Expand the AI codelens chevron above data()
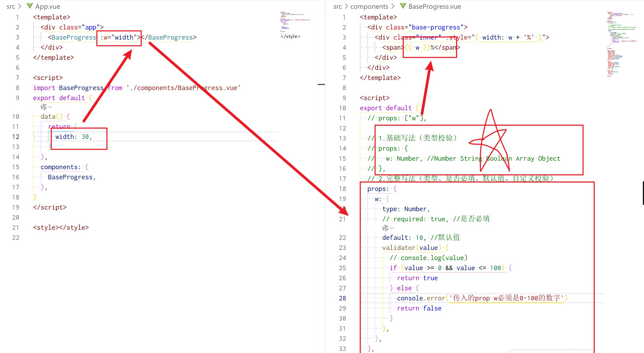This screenshot has width=644, height=353. [x=50, y=107]
